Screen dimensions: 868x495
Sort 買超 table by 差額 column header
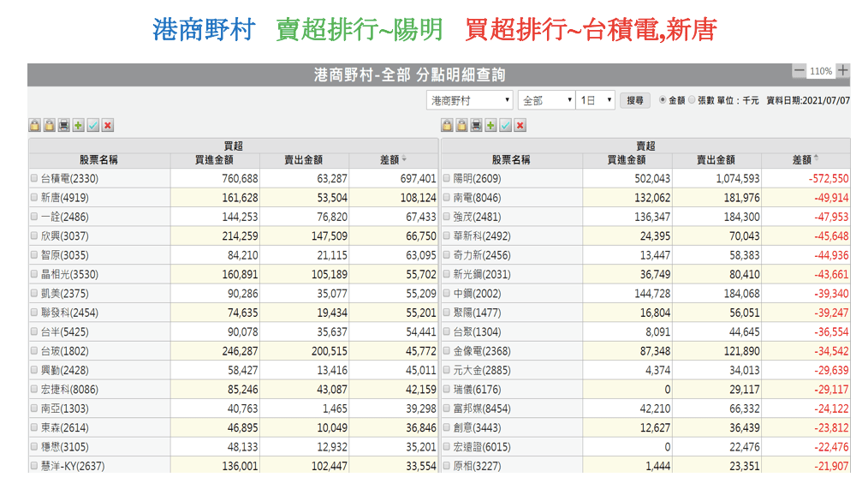393,159
